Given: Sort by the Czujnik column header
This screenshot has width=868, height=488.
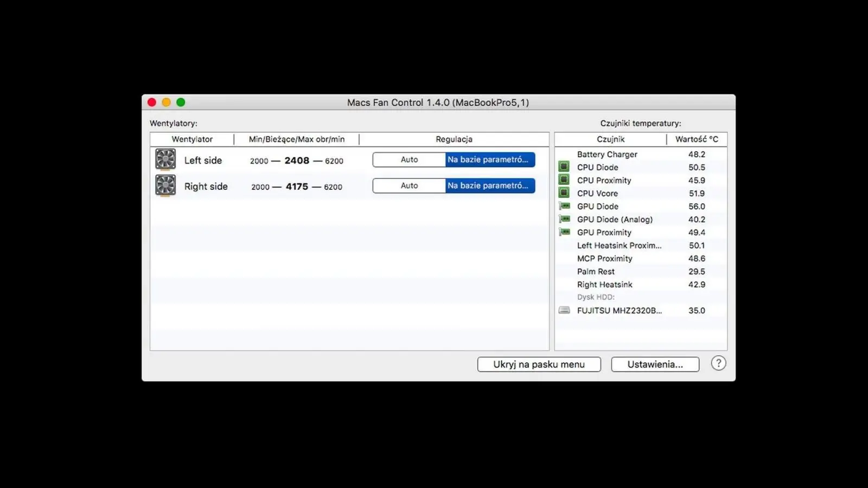Looking at the screenshot, I should click(610, 139).
